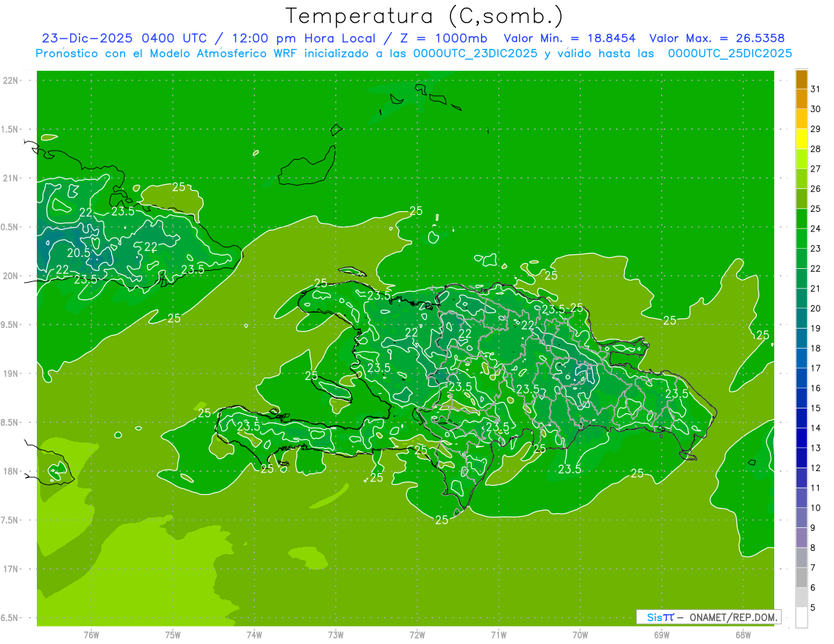This screenshot has height=644, width=834.
Task: Click the "29" value on the color scale
Action: (x=816, y=129)
